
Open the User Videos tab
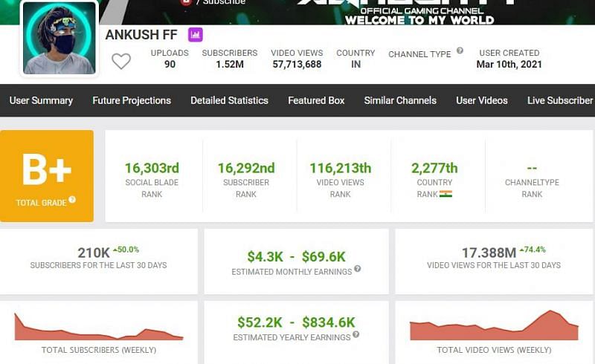(482, 100)
